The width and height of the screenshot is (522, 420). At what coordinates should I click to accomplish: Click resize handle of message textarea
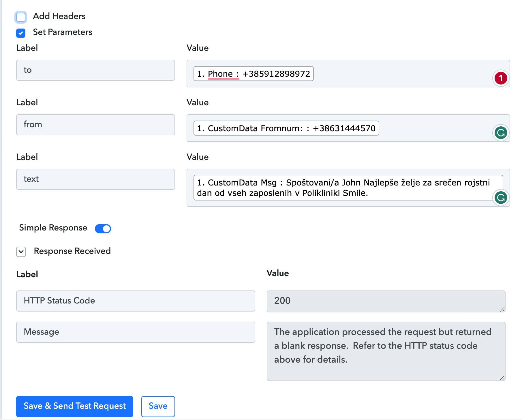[502, 378]
